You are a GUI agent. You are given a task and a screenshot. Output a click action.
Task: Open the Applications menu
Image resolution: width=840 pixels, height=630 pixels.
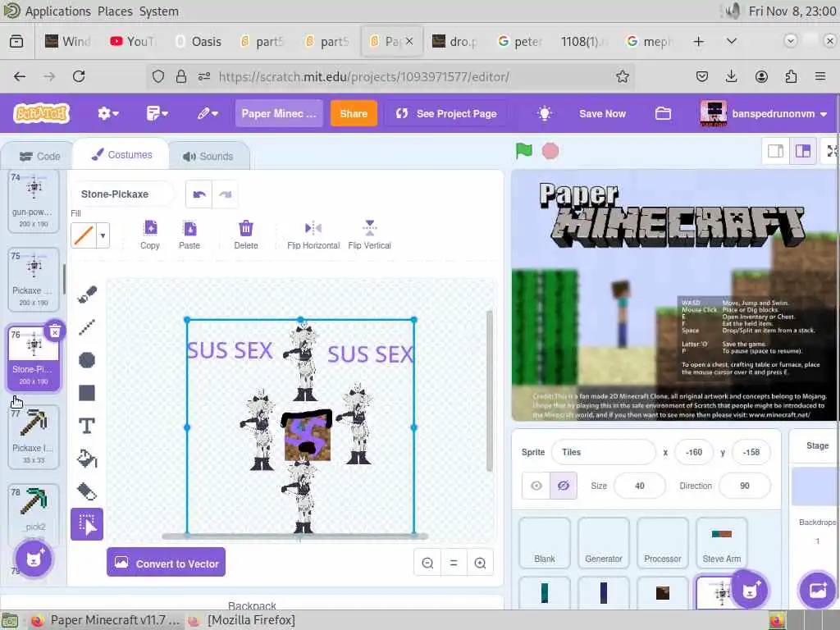pos(58,11)
